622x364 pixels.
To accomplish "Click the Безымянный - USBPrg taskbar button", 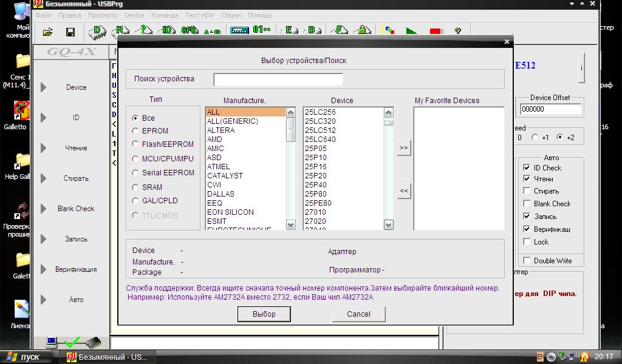I will (107, 357).
